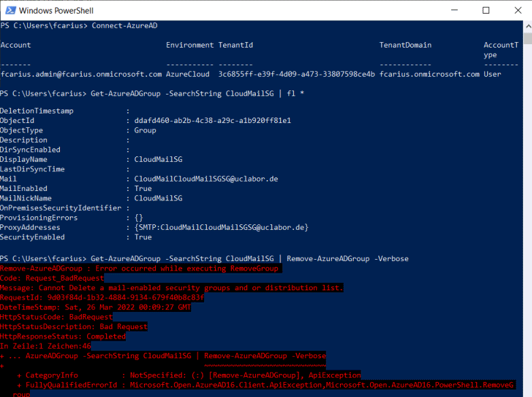Screen dimensions: 532x397
Task: Click the Description property name
Action: point(24,140)
